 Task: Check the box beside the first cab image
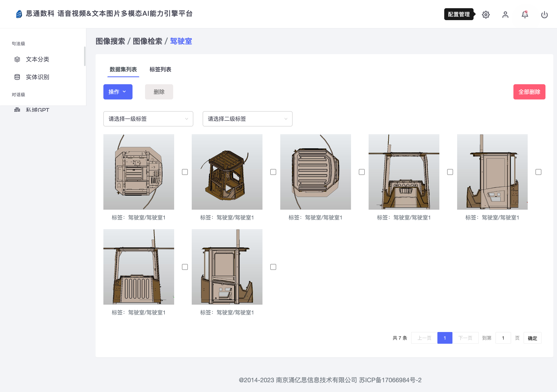[x=185, y=172]
